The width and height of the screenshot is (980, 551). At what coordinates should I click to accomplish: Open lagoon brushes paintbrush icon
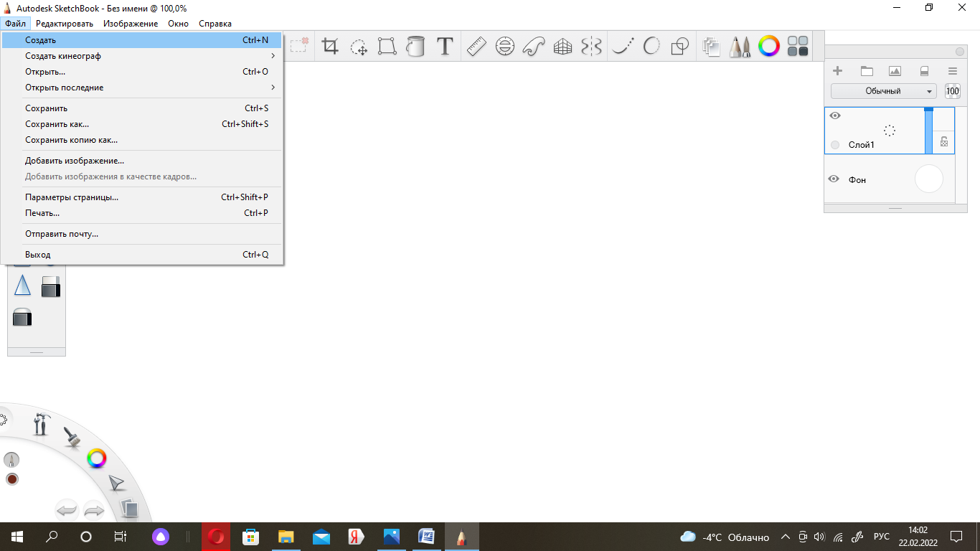(x=71, y=437)
